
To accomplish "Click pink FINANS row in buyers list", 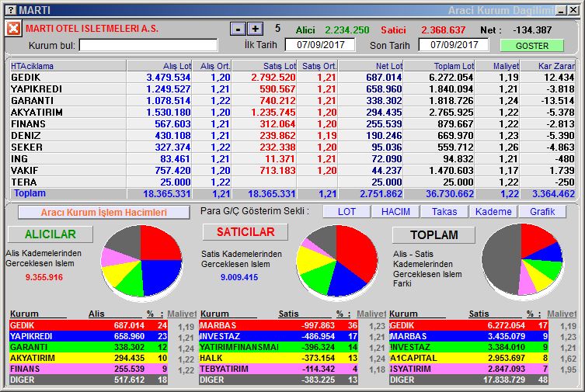I will coord(89,369).
